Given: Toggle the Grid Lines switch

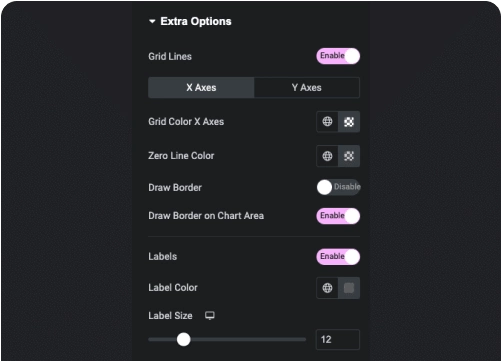Looking at the screenshot, I should tap(338, 56).
